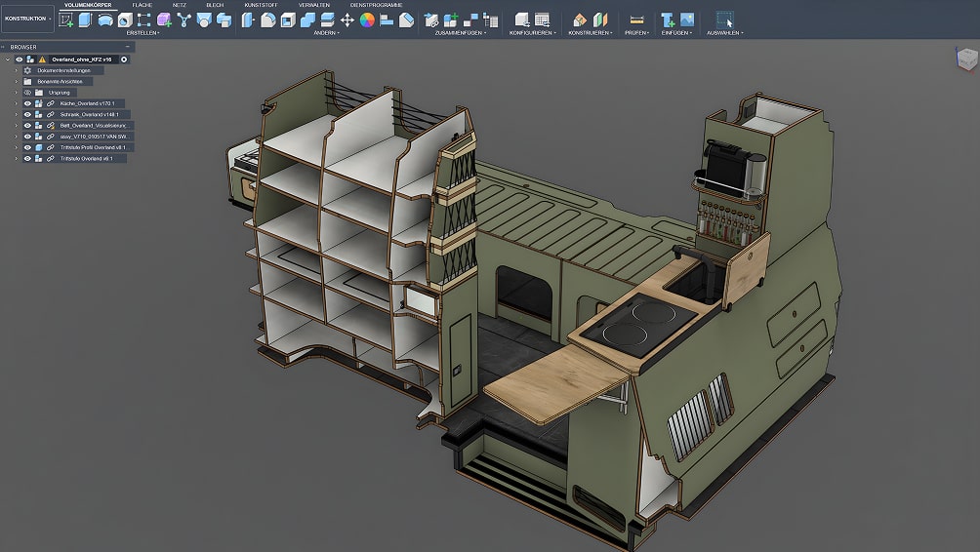Hide the Küche_Overland component via eye icon
The height and width of the screenshot is (552, 980).
click(27, 102)
